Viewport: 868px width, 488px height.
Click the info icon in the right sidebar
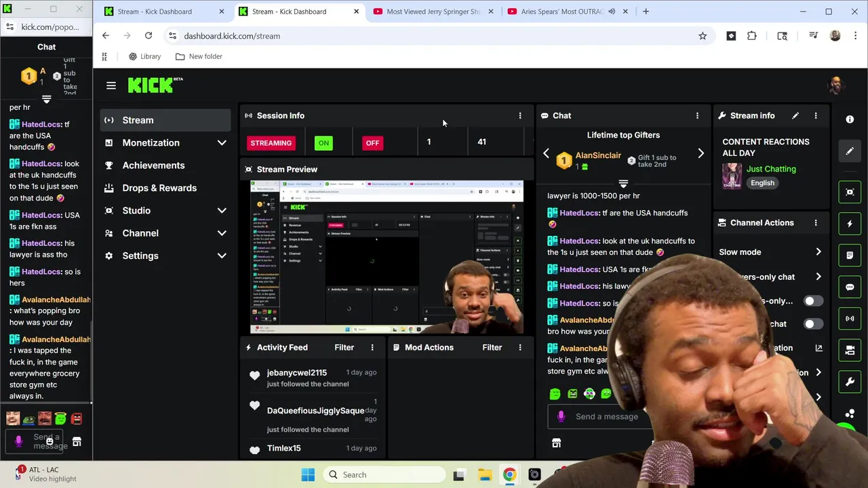coord(850,119)
